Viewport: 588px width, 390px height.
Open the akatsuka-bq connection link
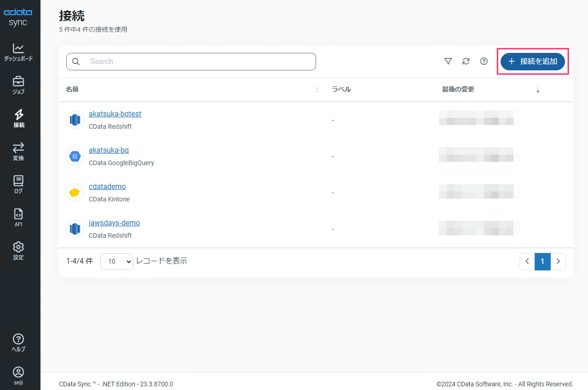pyautogui.click(x=109, y=150)
